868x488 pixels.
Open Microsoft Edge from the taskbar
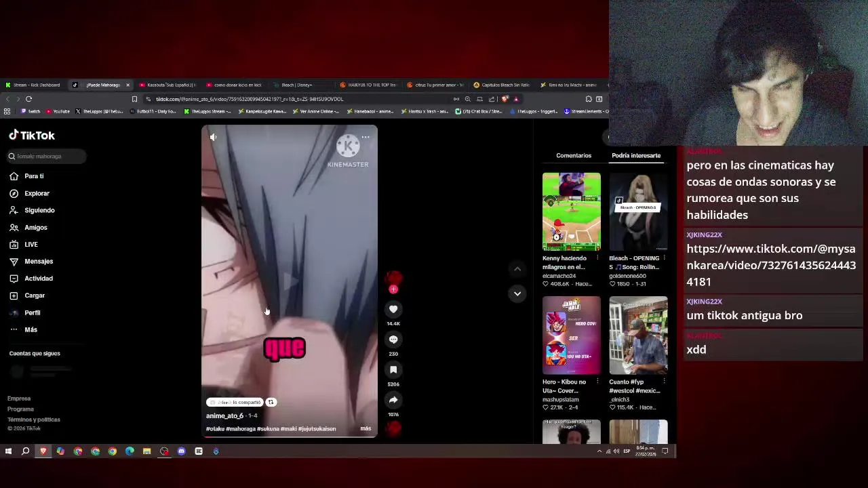[x=130, y=451]
